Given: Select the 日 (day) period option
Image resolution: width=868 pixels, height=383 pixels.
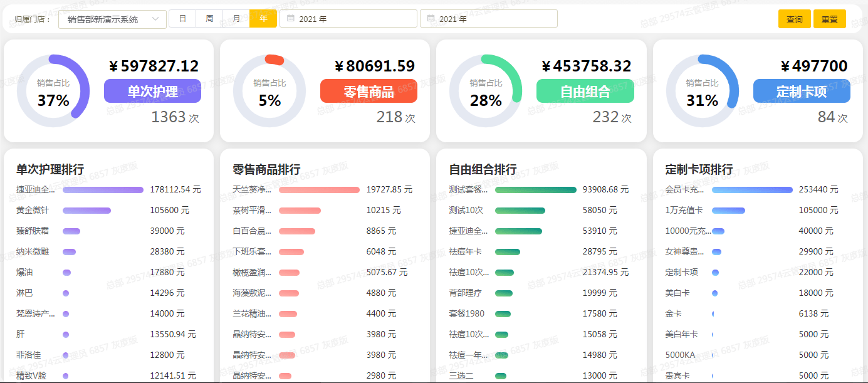Looking at the screenshot, I should pos(182,19).
